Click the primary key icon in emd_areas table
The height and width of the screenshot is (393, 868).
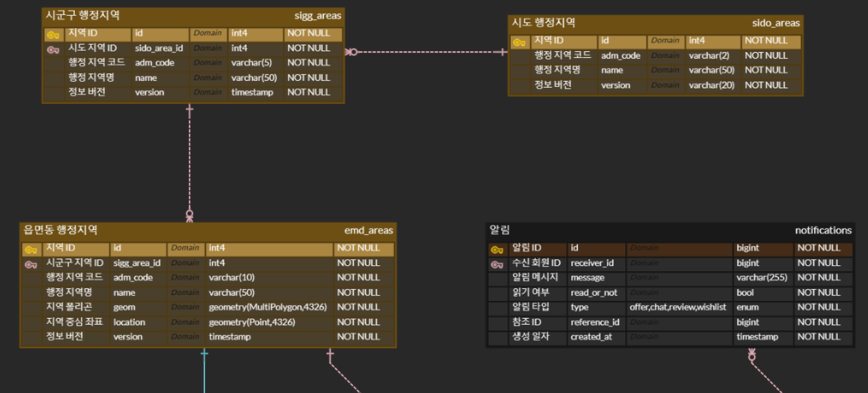(x=31, y=249)
